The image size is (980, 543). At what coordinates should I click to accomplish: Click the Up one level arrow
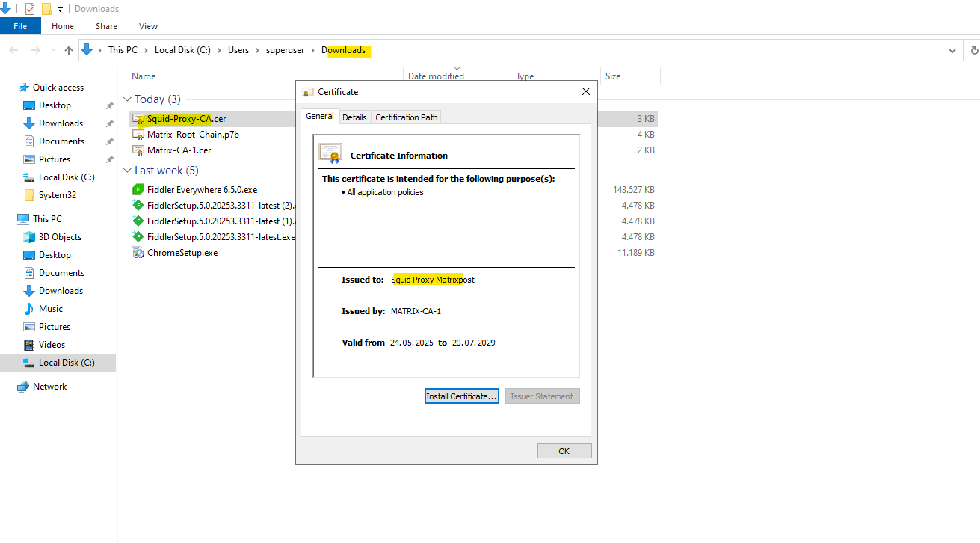click(69, 51)
